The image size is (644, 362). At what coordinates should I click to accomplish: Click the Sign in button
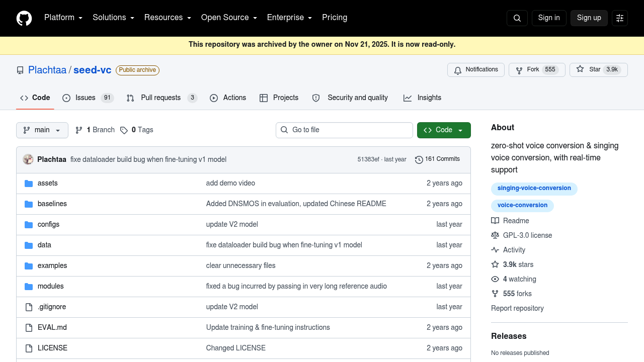pos(549,18)
